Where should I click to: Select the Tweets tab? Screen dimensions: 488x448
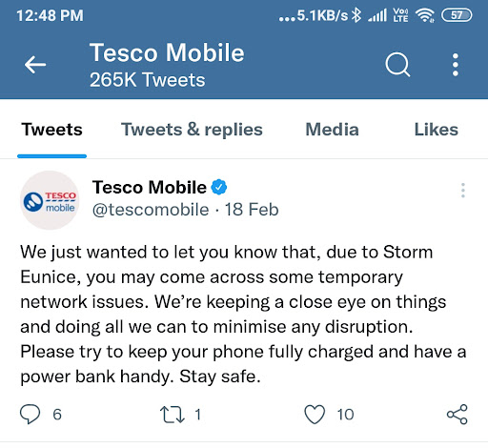pos(51,130)
